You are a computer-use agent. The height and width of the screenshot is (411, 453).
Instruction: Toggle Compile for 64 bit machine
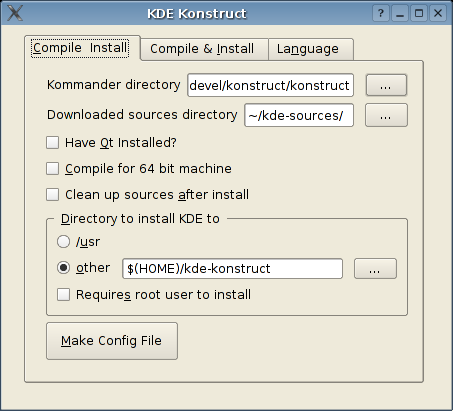tap(52, 169)
